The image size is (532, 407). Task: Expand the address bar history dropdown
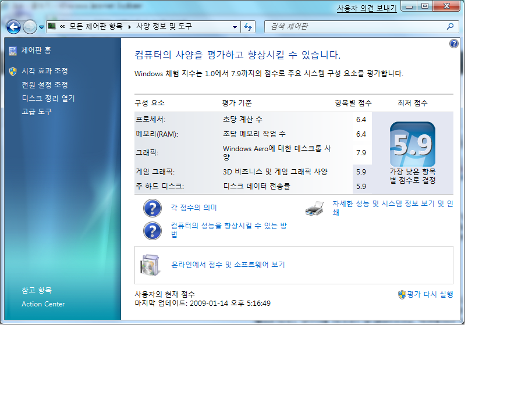[x=235, y=27]
